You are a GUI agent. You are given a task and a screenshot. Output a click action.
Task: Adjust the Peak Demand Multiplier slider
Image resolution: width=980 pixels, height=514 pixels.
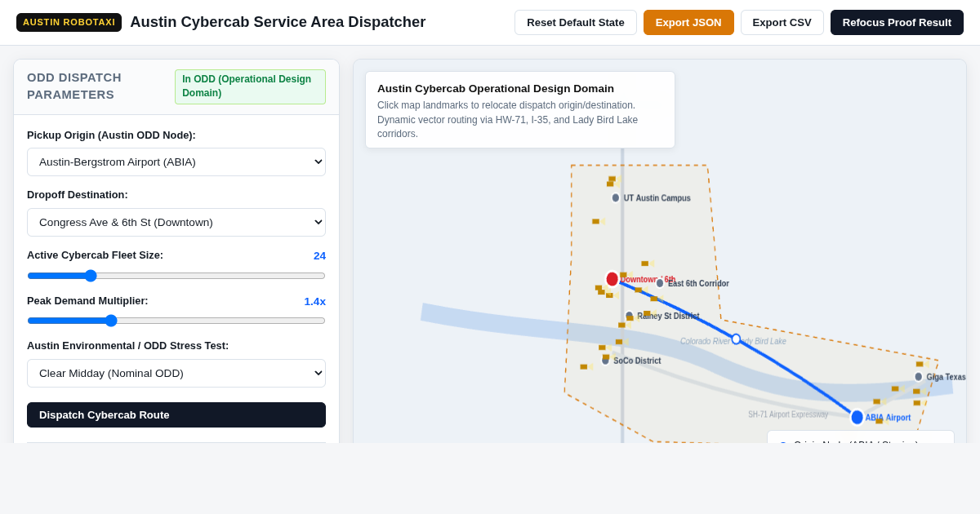176,321
